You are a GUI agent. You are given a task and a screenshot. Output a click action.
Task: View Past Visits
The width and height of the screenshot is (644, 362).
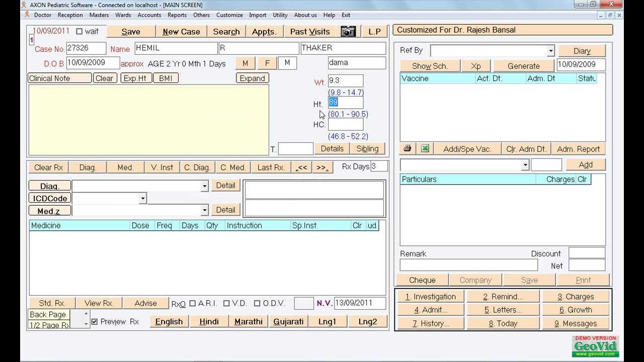point(310,32)
